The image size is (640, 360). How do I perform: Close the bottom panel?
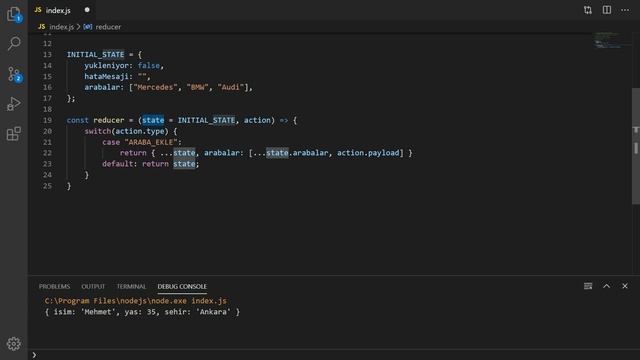pyautogui.click(x=625, y=286)
